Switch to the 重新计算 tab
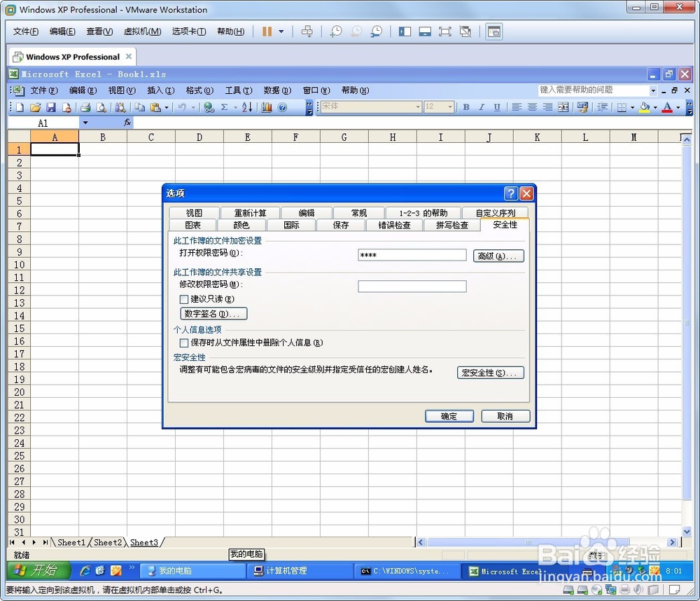 250,213
